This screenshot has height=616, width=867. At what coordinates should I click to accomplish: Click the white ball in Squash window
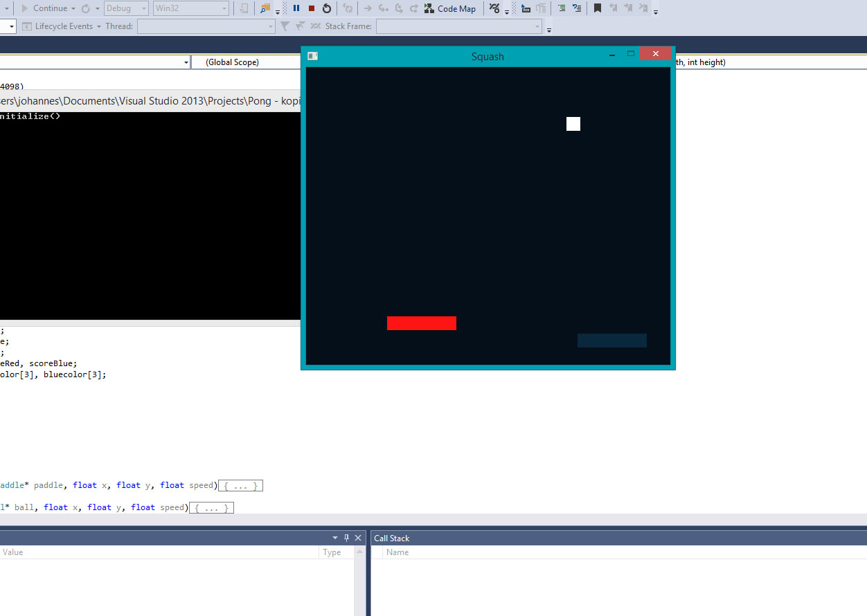(x=573, y=124)
